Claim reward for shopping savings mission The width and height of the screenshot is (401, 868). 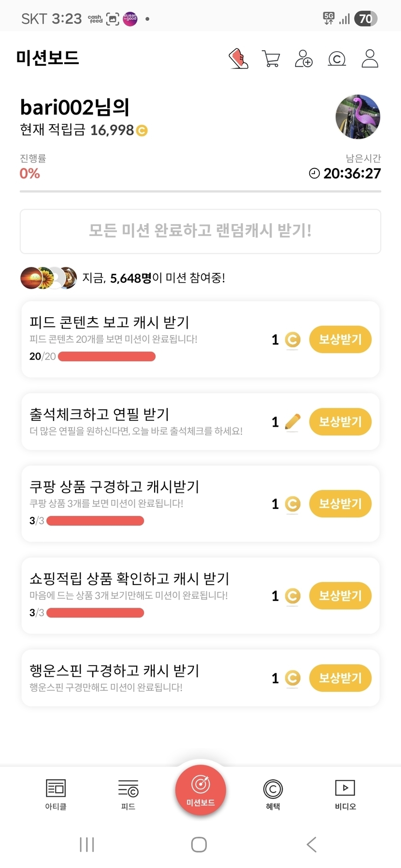(x=340, y=595)
